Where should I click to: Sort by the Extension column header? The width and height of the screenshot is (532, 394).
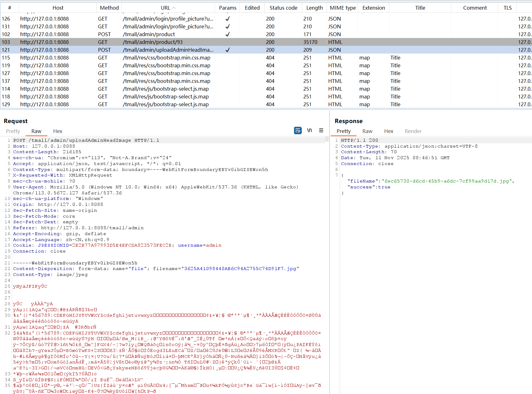pos(373,8)
